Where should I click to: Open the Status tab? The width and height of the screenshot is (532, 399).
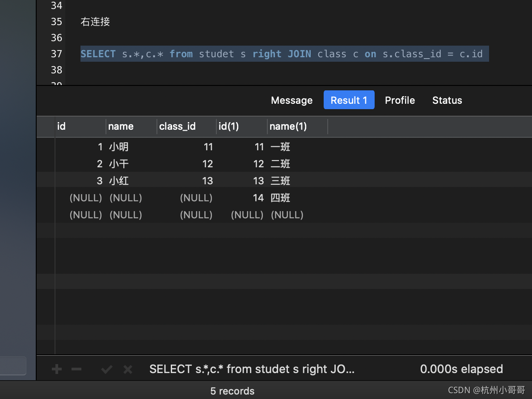(x=447, y=100)
